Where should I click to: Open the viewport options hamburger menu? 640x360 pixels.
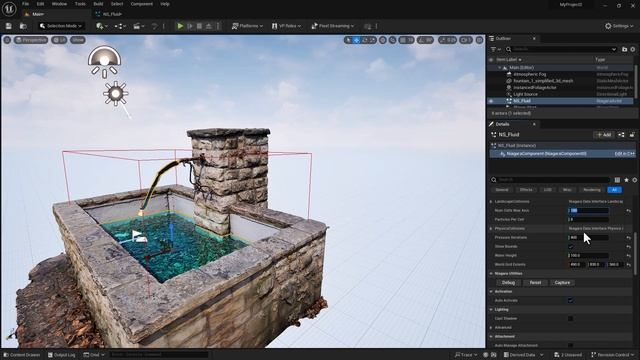[7, 40]
